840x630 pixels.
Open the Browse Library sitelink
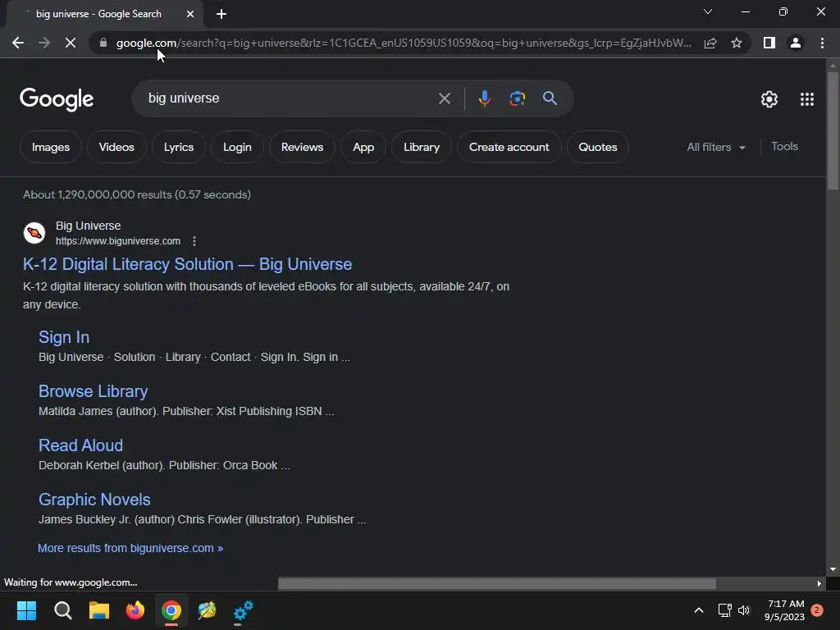(94, 391)
